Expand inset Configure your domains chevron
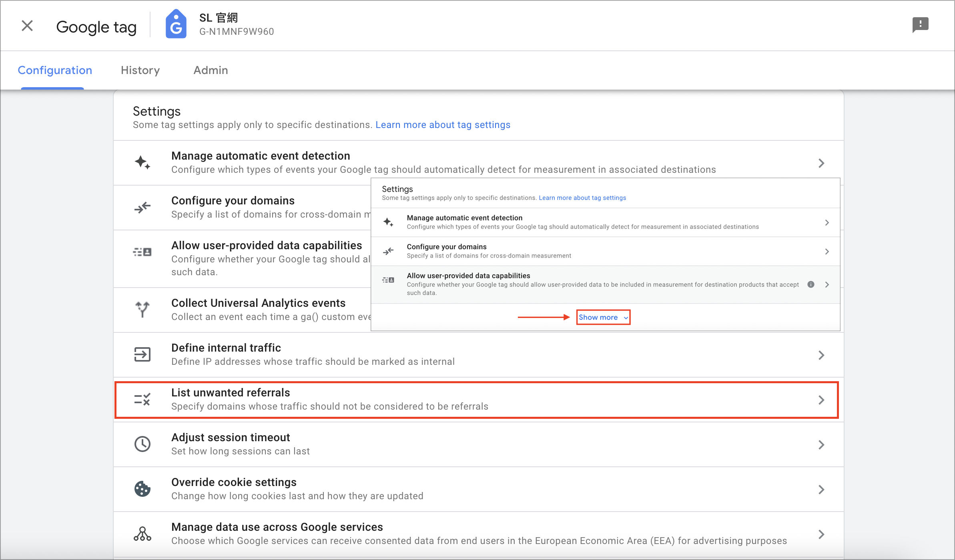This screenshot has height=560, width=955. (827, 252)
